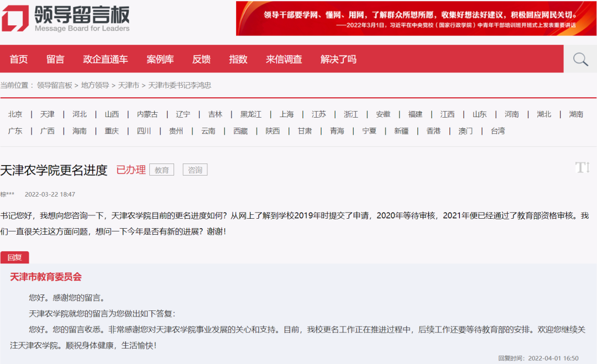The width and height of the screenshot is (597, 364).
Task: Select 来信调查 in navigation bar
Action: [284, 59]
